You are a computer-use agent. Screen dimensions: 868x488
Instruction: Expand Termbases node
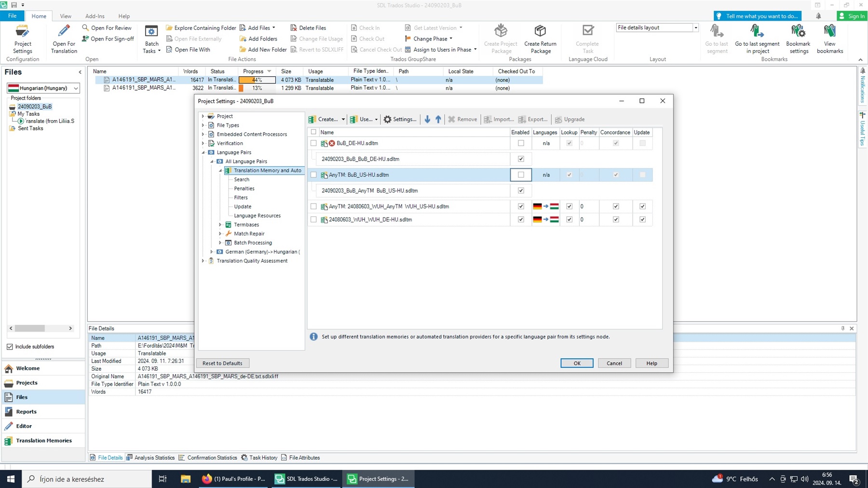click(220, 225)
